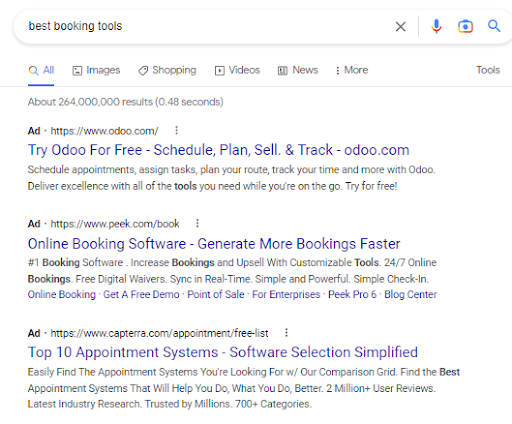
Task: Switch to the Images tab
Action: tap(96, 70)
